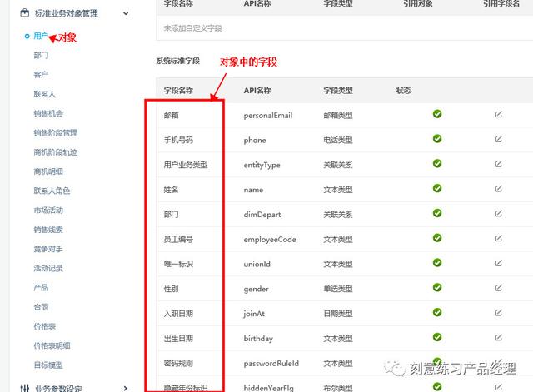533x392 pixels.
Task: Select the 用户 object in sidebar
Action: 41,36
